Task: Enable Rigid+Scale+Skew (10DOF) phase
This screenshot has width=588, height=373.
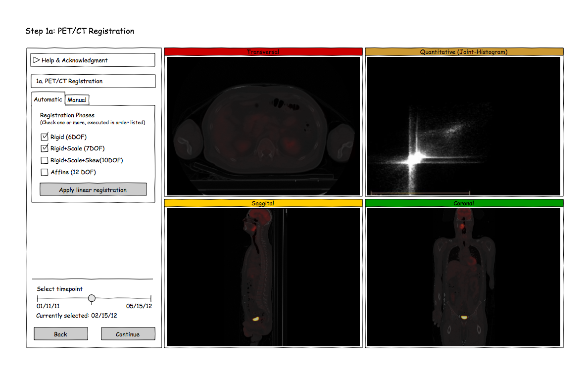Action: point(45,160)
